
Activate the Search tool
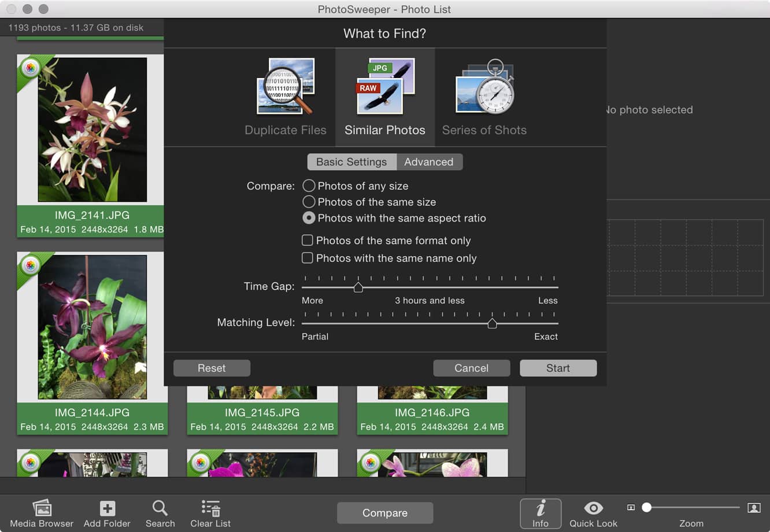tap(160, 512)
